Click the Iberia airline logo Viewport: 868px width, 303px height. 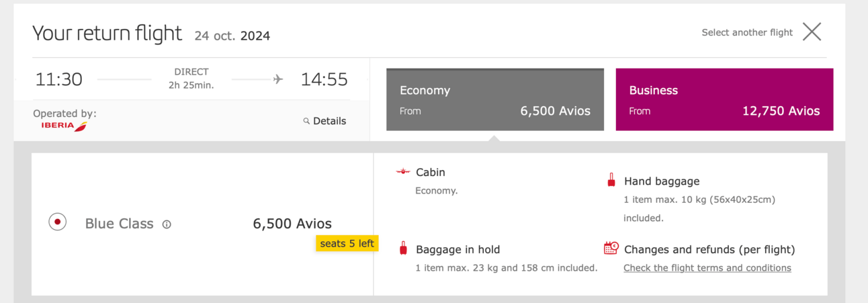click(x=64, y=126)
